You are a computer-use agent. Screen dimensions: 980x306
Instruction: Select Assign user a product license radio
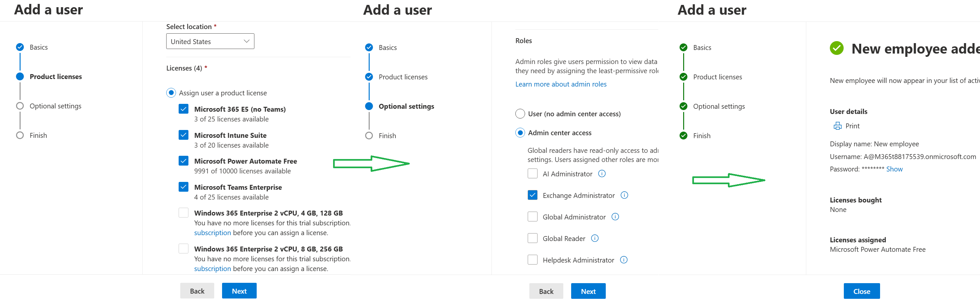(171, 93)
